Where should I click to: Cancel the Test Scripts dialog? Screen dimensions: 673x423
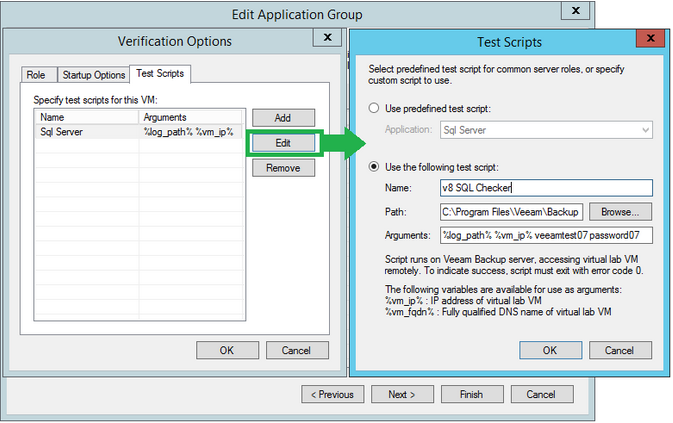(620, 350)
